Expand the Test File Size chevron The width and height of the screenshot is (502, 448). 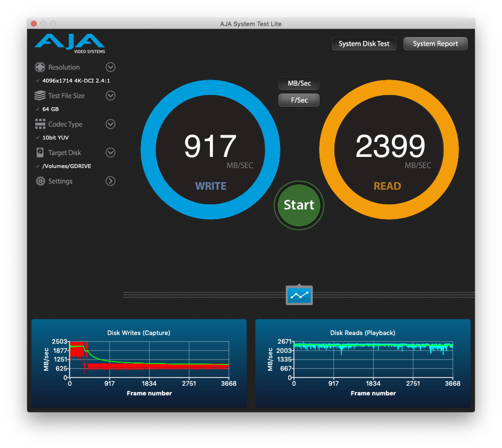111,96
